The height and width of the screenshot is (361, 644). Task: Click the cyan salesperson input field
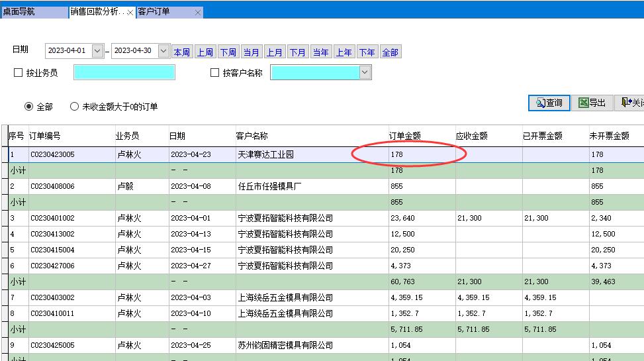(124, 72)
